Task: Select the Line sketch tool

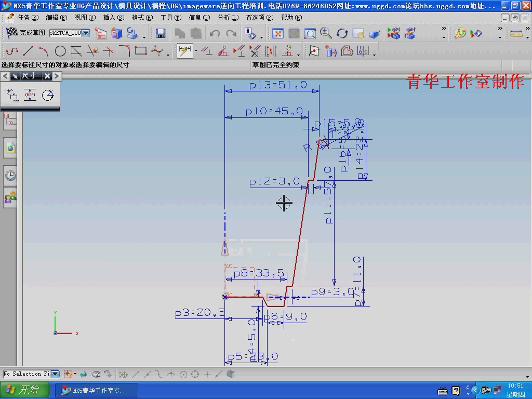Action: [28, 51]
